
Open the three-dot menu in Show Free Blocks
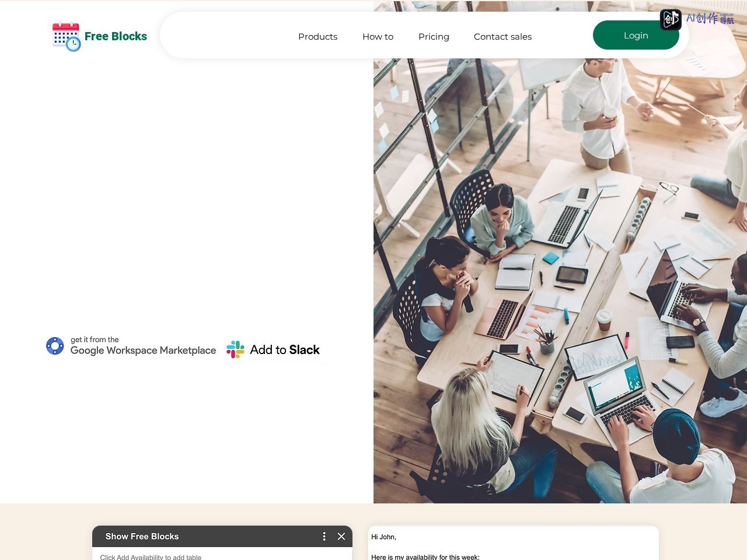tap(324, 536)
